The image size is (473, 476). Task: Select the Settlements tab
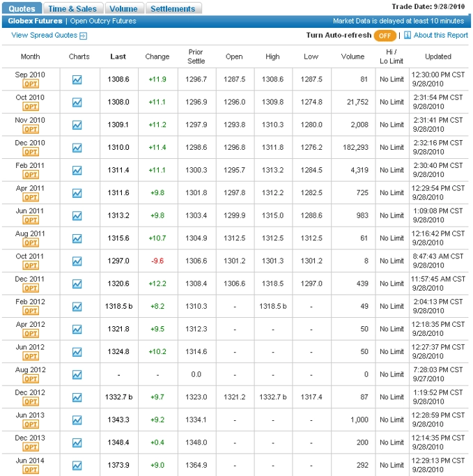[x=173, y=9]
